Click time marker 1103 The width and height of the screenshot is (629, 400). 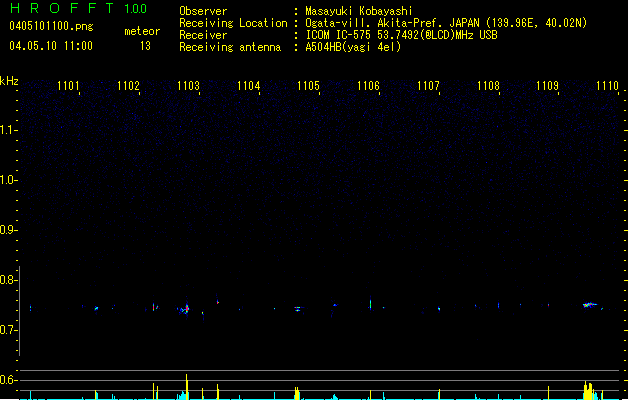pyautogui.click(x=188, y=86)
